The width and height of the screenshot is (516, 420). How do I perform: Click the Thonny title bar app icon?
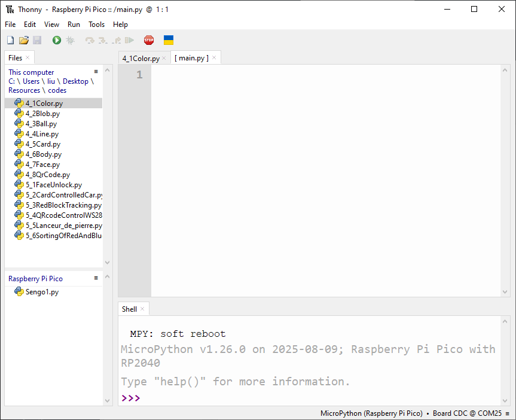(x=10, y=9)
